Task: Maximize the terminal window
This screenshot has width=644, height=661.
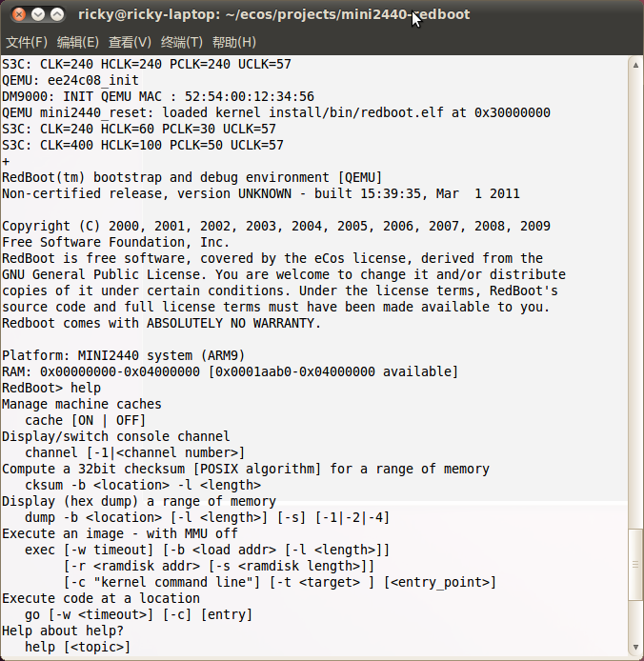Action: tap(57, 14)
